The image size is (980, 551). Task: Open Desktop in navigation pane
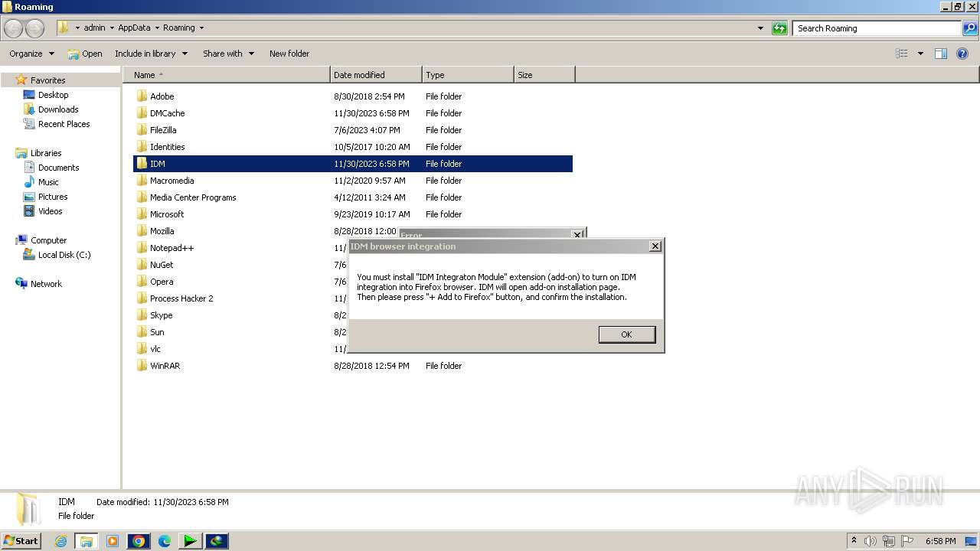[x=53, y=95]
